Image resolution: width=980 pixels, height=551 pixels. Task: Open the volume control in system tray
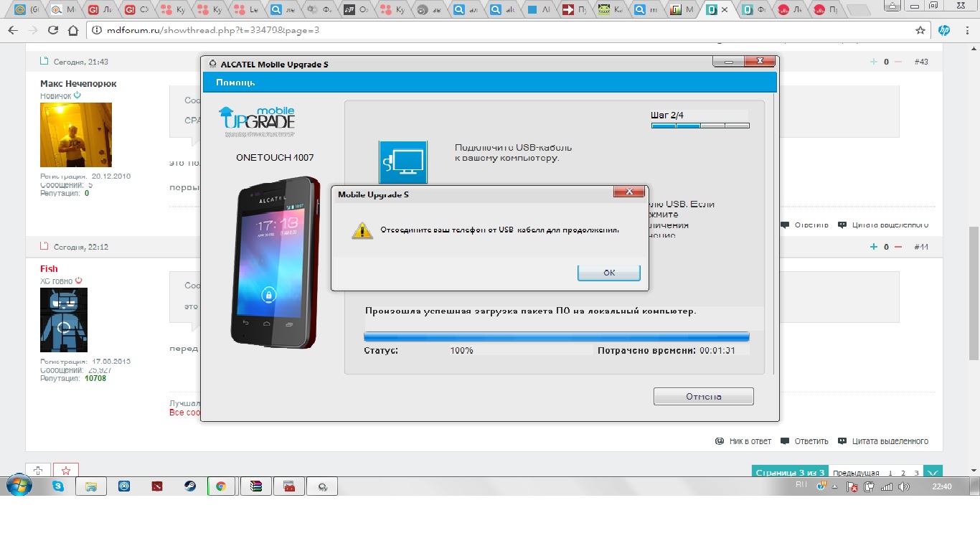(x=903, y=486)
